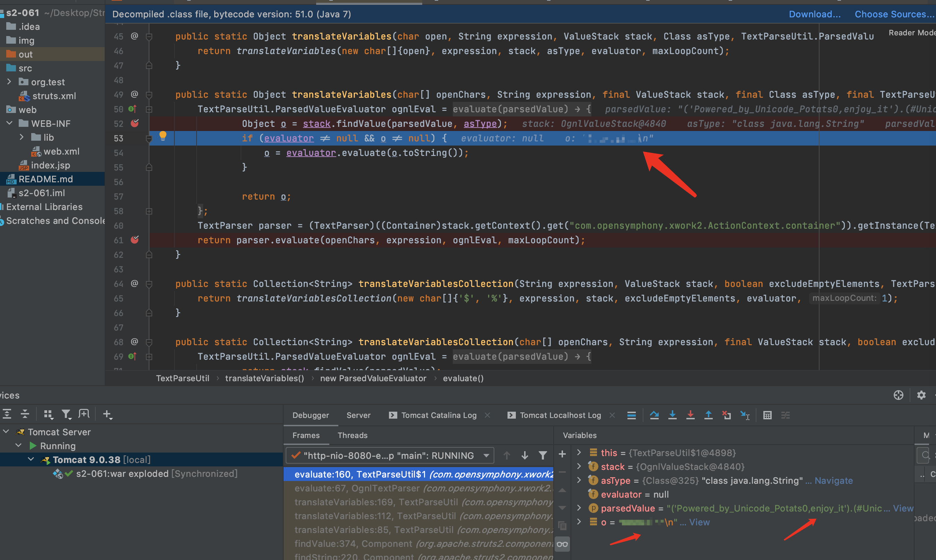This screenshot has width=936, height=560.
Task: Expand the lib folder
Action: point(21,137)
